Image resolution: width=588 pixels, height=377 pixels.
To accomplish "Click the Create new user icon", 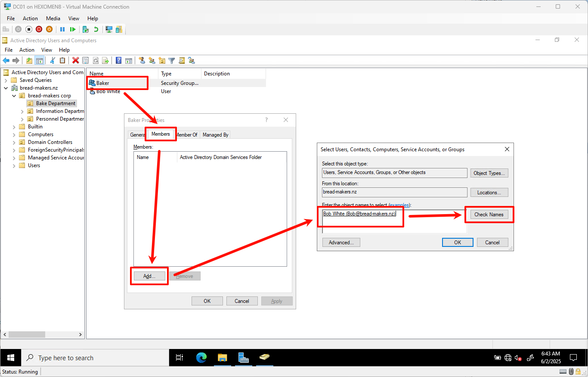I will [x=142, y=60].
